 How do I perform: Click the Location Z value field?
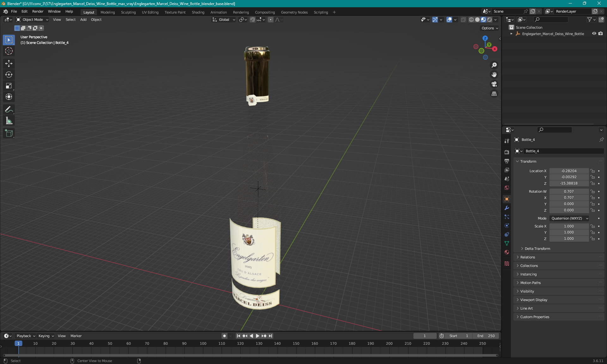point(569,183)
